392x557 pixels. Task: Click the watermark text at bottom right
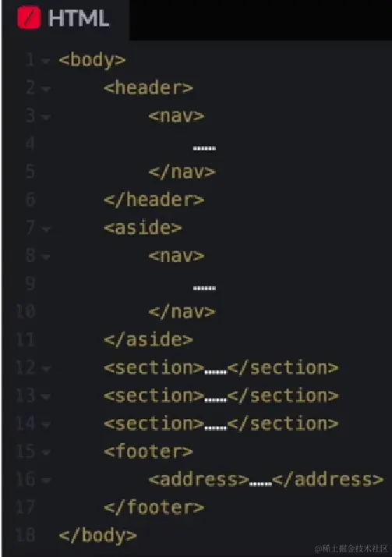coord(351,548)
